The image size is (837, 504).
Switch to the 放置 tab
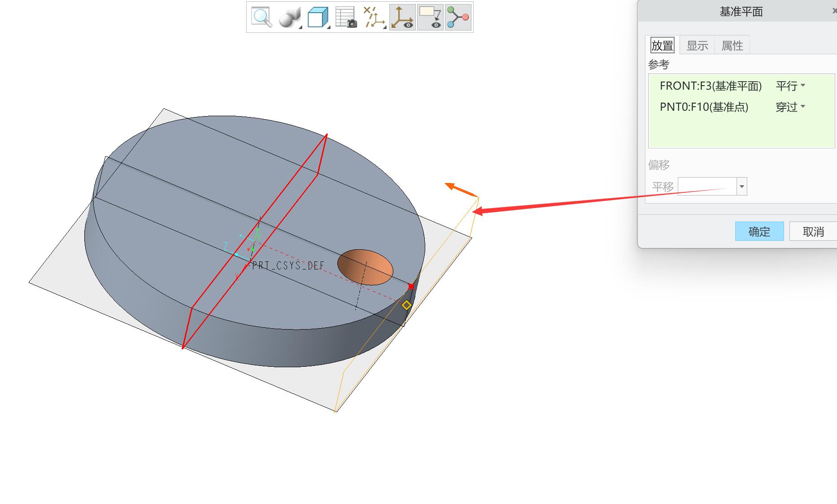click(x=663, y=45)
